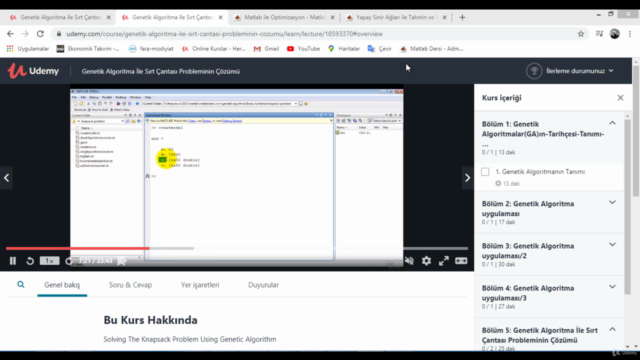Close the Yapay Sinir Ağları tab
The image size is (640, 360).
[x=444, y=18]
